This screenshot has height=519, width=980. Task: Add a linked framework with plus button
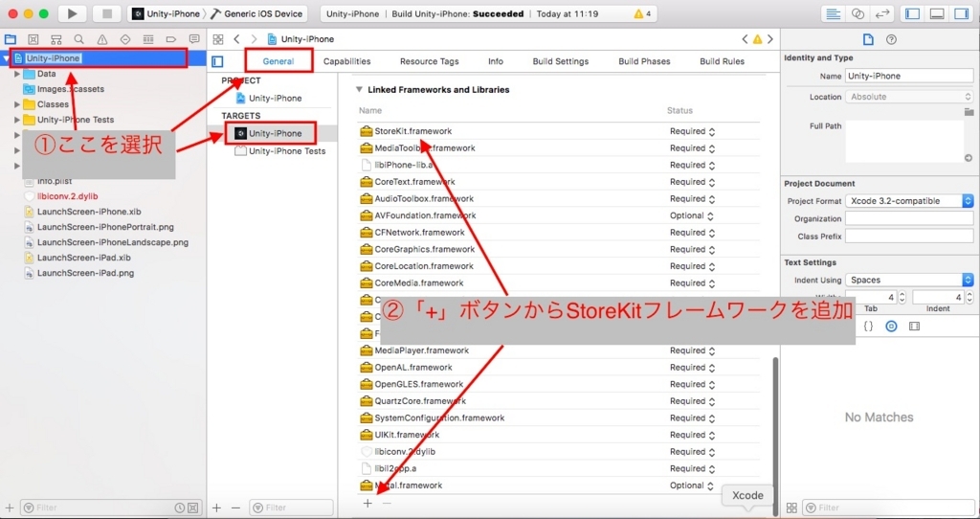[x=367, y=503]
